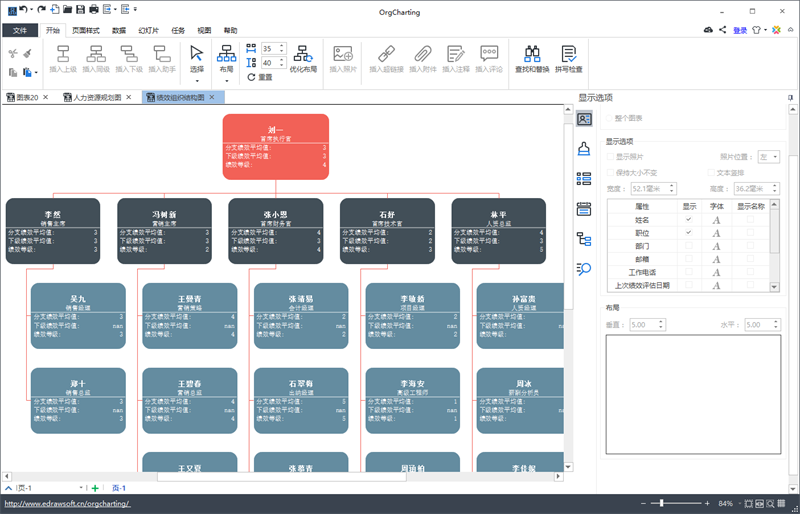This screenshot has height=514, width=800.
Task: Add a new page with green plus button
Action: pos(95,488)
